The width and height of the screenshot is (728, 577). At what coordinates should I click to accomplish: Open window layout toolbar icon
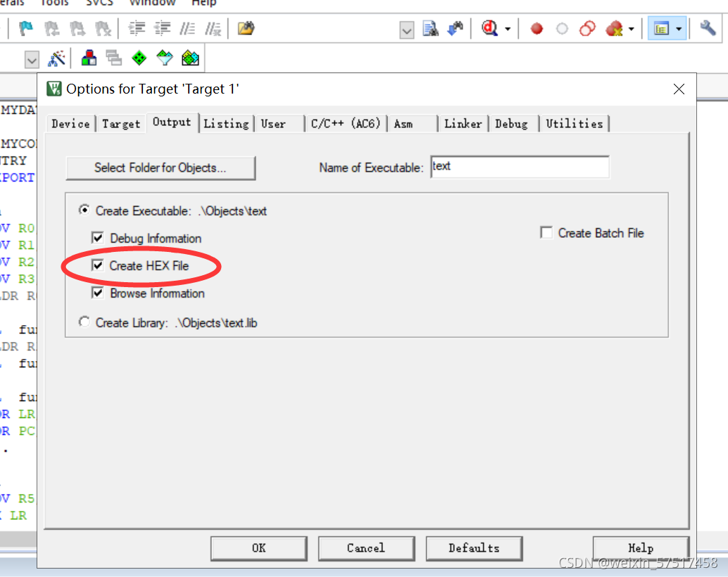point(661,29)
